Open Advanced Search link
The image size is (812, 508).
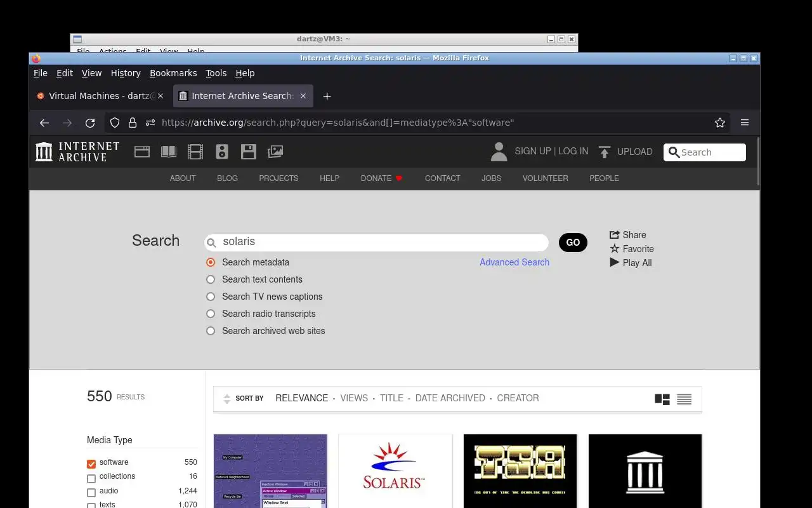[x=514, y=262]
